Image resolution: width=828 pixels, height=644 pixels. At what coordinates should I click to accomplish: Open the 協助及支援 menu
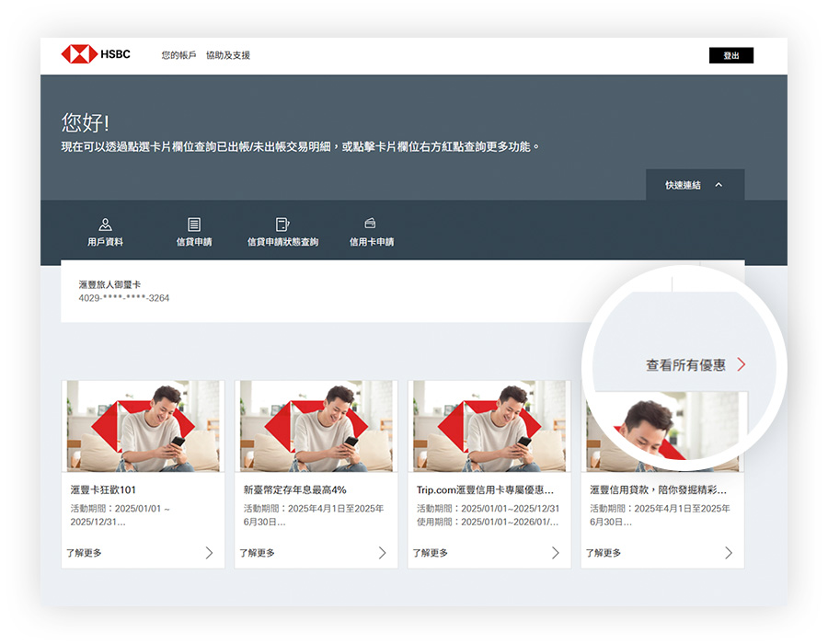[228, 55]
